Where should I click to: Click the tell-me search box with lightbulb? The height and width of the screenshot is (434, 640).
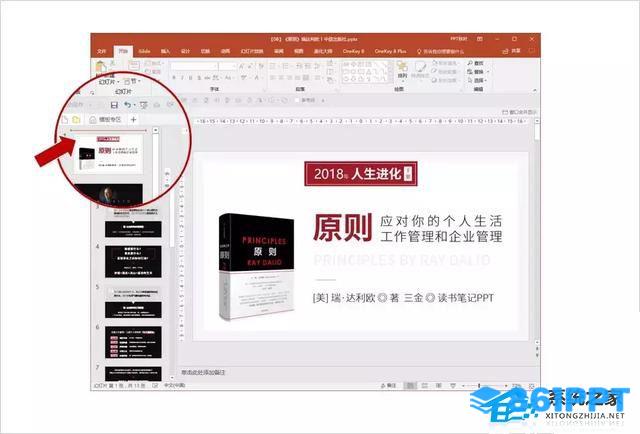coord(440,51)
